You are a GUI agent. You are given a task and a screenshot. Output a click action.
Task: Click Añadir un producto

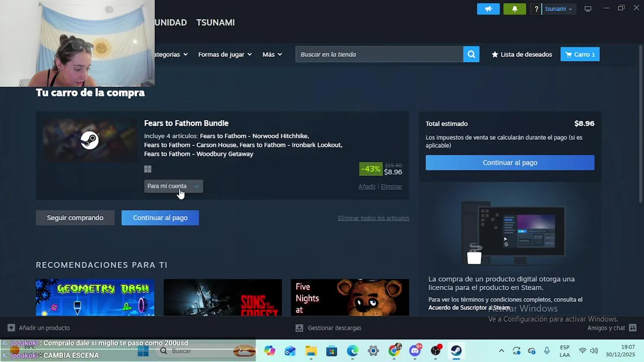click(x=39, y=328)
